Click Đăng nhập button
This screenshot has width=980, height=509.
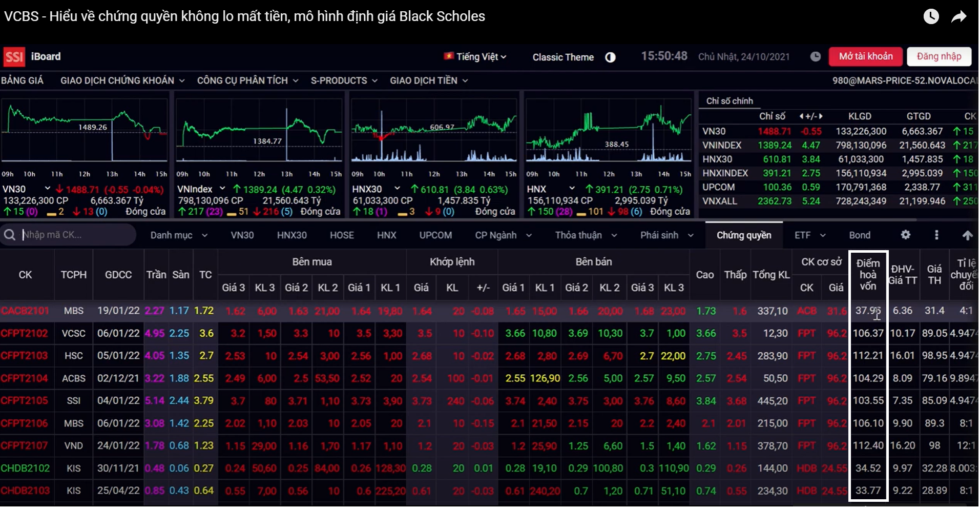pos(939,56)
